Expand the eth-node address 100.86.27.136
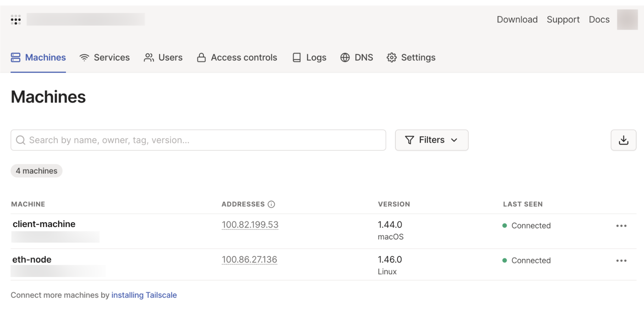Viewport: 644px width, 311px height. 249,260
